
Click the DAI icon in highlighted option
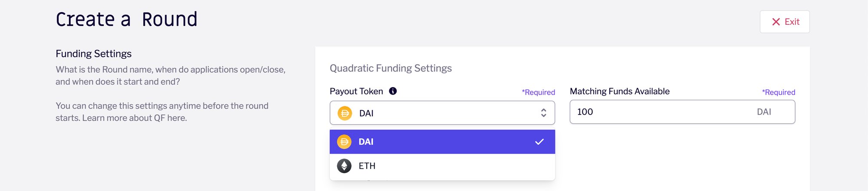[344, 142]
